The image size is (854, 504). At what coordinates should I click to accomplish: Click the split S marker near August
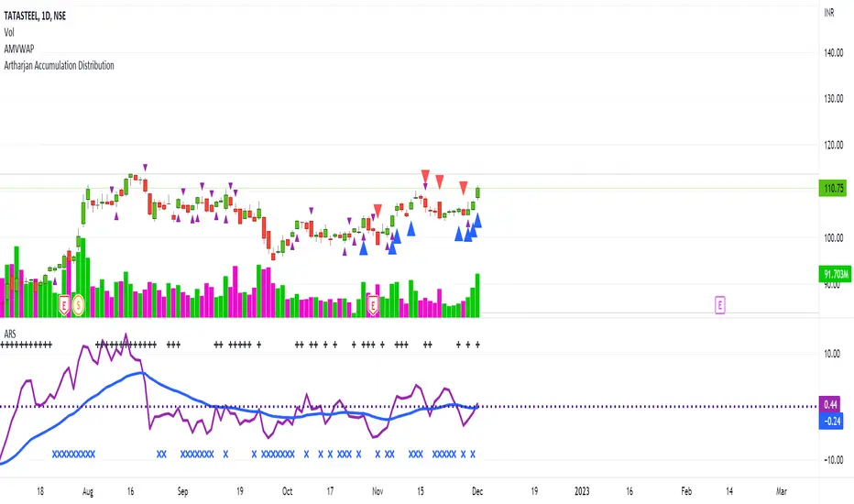point(79,304)
